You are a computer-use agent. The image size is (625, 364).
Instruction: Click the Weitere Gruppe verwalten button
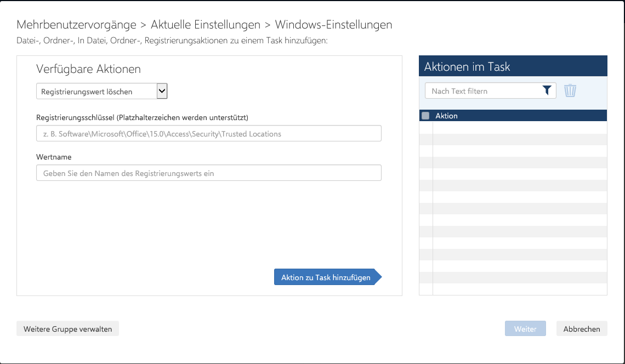click(x=67, y=329)
